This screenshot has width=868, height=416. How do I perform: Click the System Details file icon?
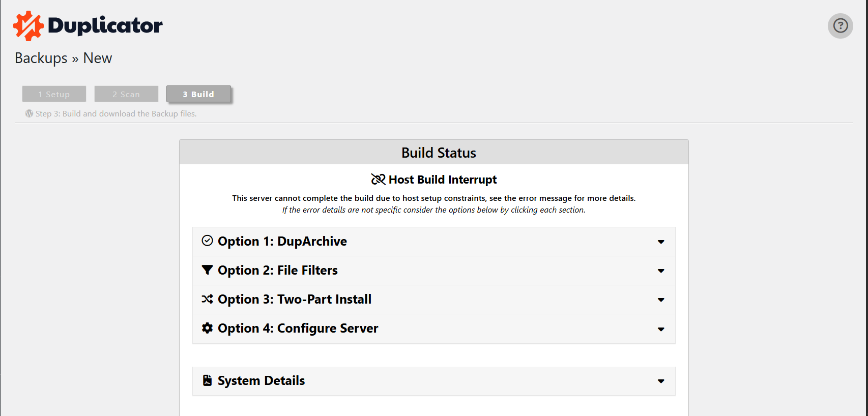point(207,380)
